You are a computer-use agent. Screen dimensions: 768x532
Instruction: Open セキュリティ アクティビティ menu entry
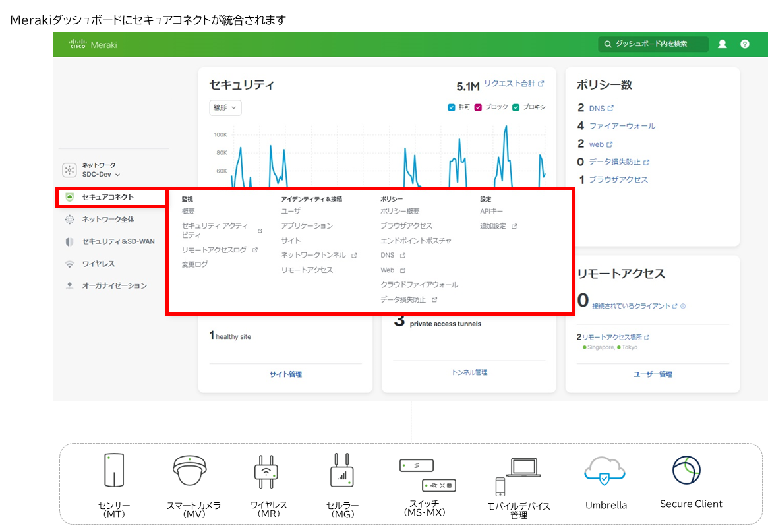[x=214, y=230]
